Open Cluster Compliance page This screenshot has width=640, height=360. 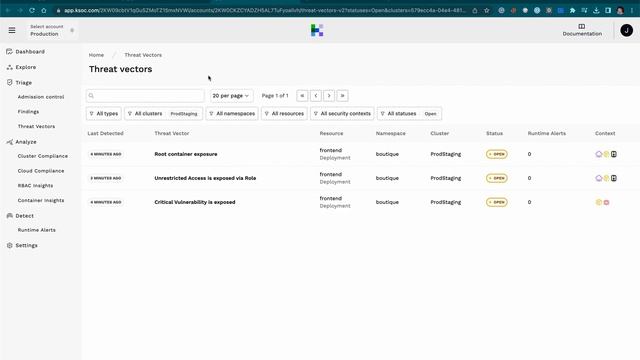click(x=42, y=156)
